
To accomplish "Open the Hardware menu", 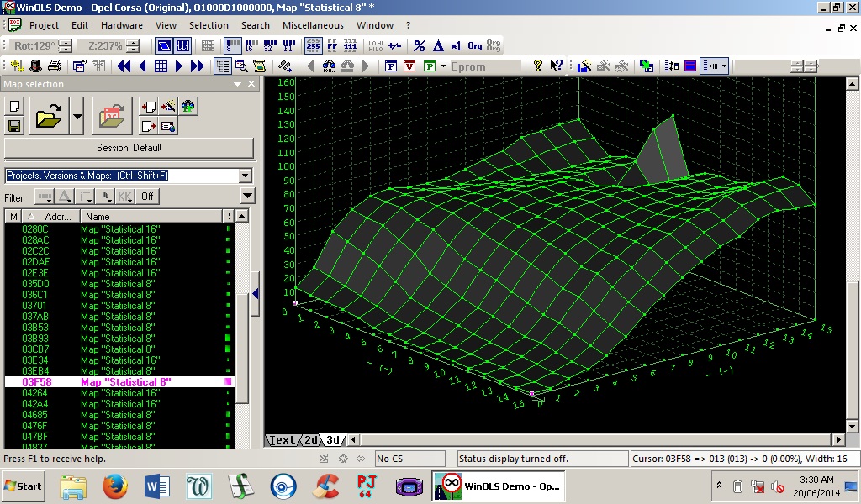I will pyautogui.click(x=121, y=25).
